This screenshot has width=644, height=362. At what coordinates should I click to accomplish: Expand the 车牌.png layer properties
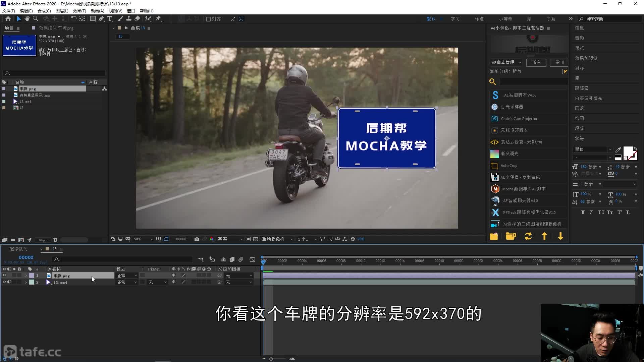click(26, 276)
